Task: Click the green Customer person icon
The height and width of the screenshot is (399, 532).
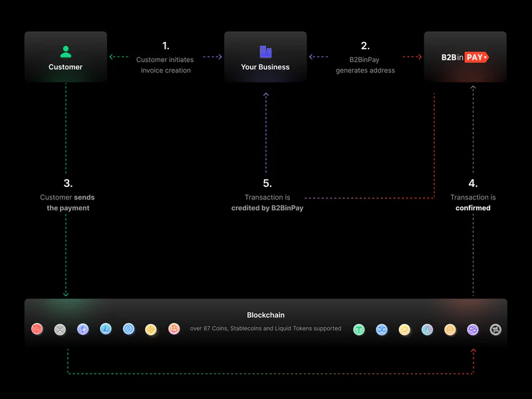Action: click(65, 51)
